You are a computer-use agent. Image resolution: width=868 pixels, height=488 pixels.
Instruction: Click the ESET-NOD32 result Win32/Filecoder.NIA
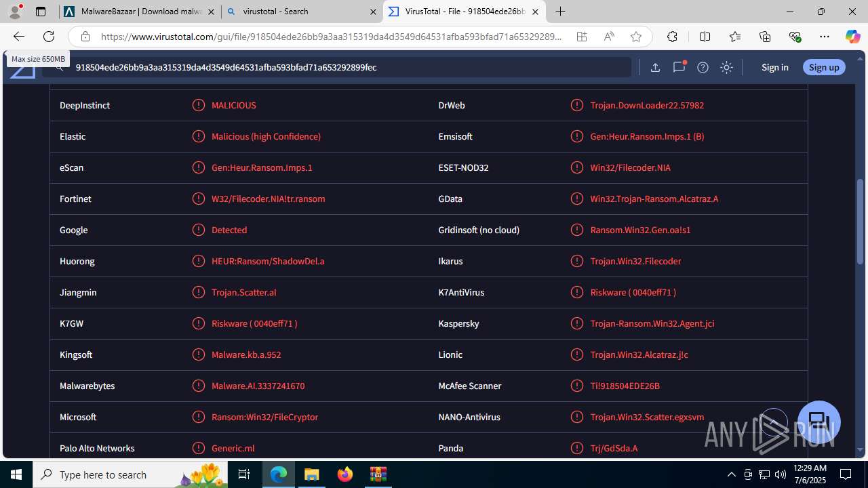pyautogui.click(x=630, y=167)
